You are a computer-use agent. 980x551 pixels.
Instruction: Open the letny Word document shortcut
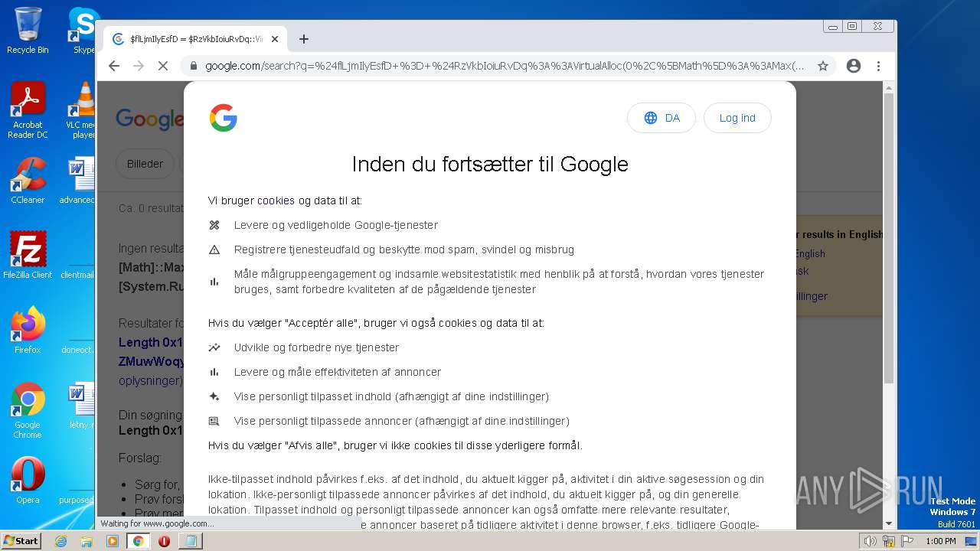[80, 405]
